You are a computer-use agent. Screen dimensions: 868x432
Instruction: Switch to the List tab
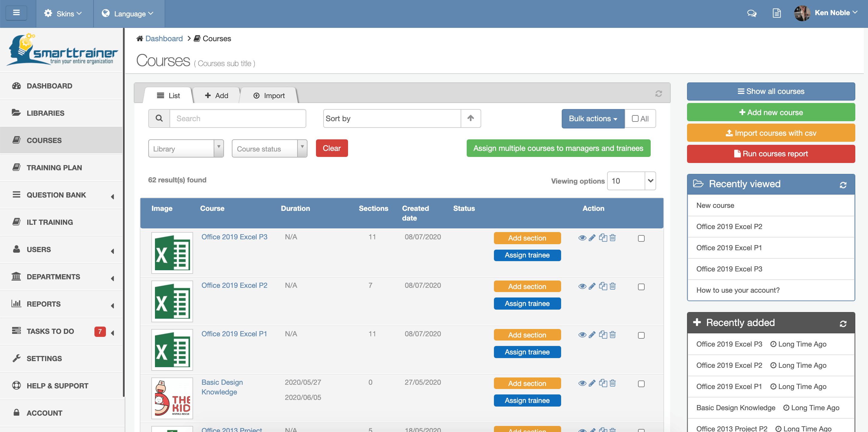point(168,95)
